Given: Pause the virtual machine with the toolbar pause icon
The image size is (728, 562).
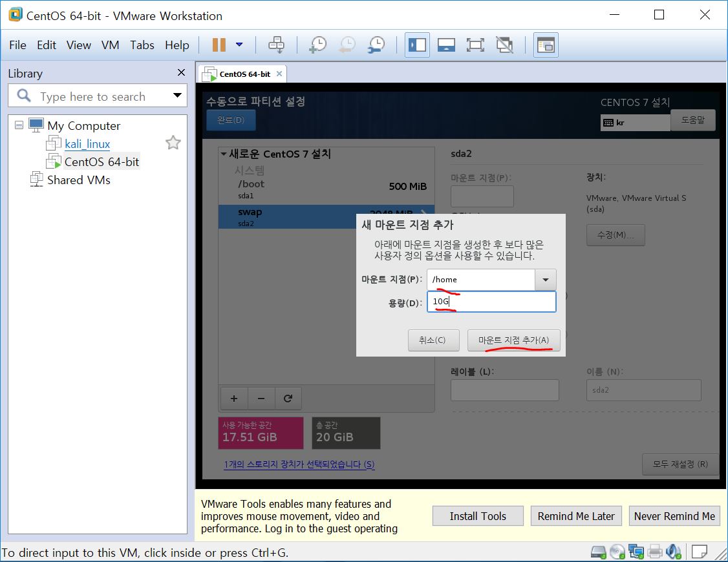Looking at the screenshot, I should 219,45.
